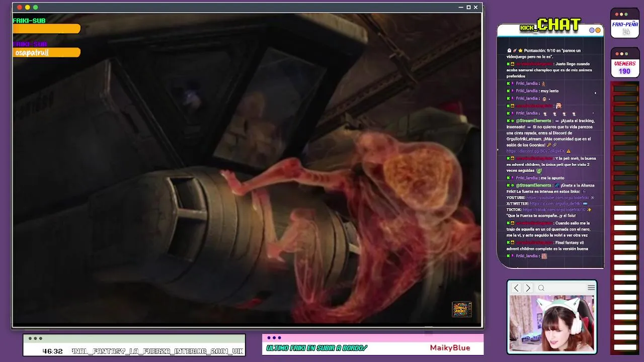This screenshot has height=362, width=644.
Task: Click @StreamElements on the '¡Ajusta el tracking' message
Action: point(534,121)
